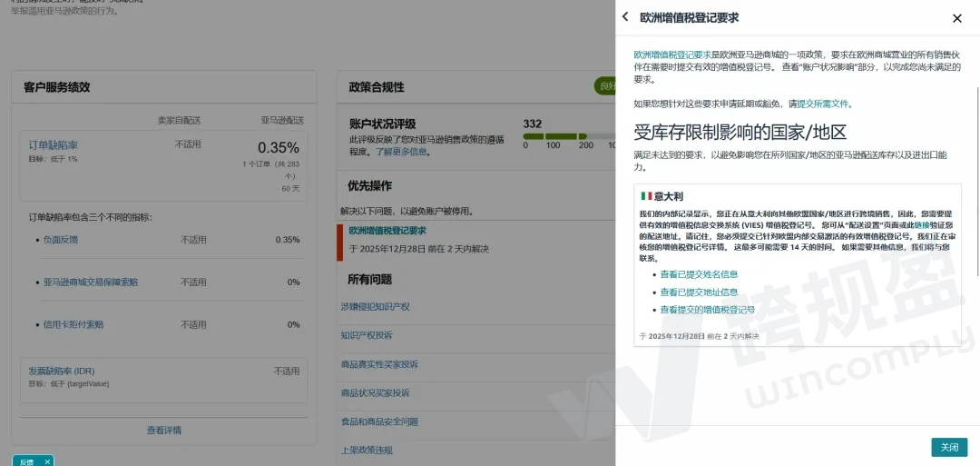980x466 pixels.
Task: Click the side panel vertical scrollbar
Action: (976, 182)
